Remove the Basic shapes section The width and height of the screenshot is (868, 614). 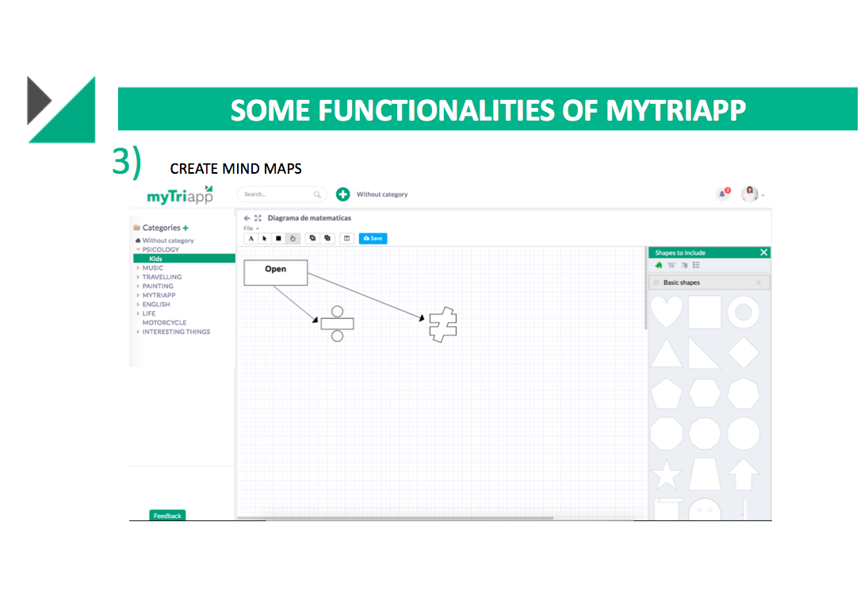click(759, 283)
